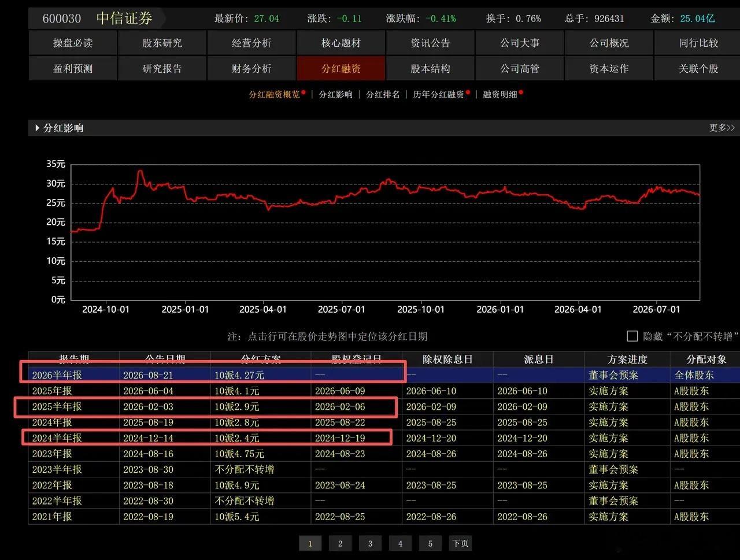The width and height of the screenshot is (740, 560).
Task: Click stock name 中信证券
Action: click(124, 18)
